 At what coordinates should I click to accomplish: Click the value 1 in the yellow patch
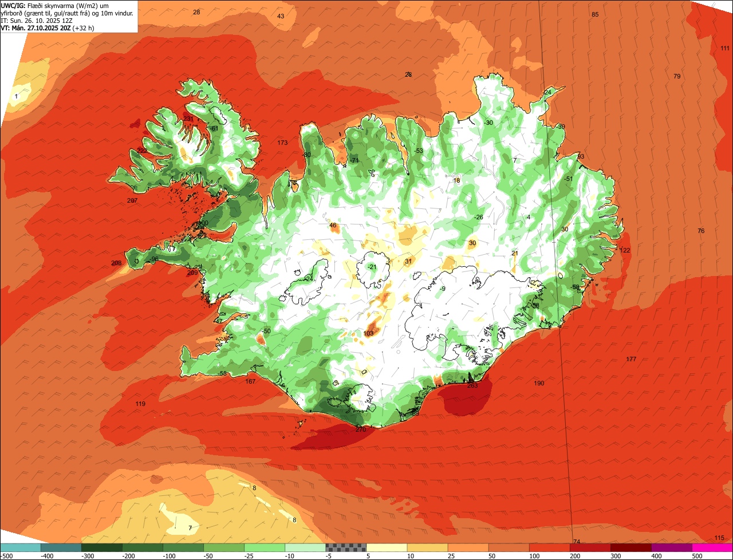click(x=17, y=96)
